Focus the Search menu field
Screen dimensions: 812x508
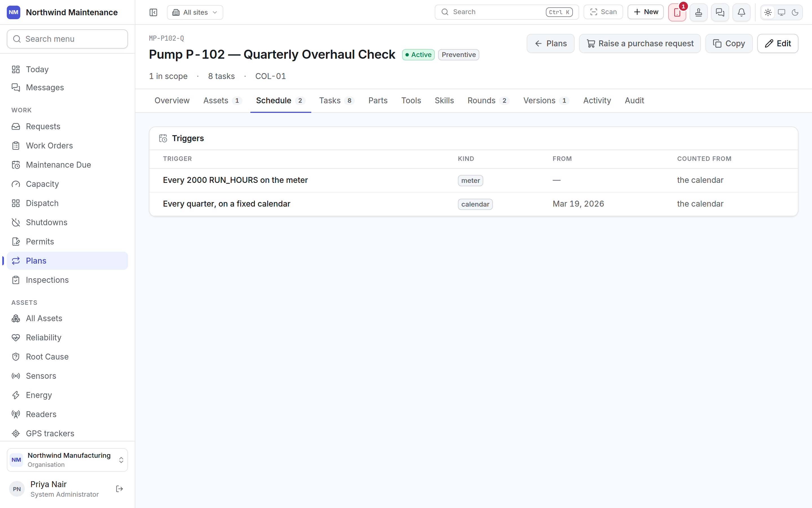(x=67, y=39)
